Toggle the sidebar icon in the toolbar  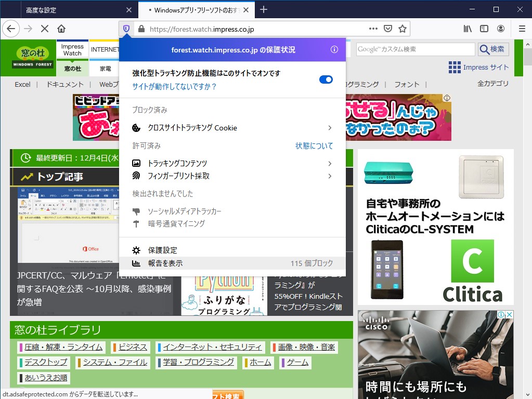tap(484, 29)
